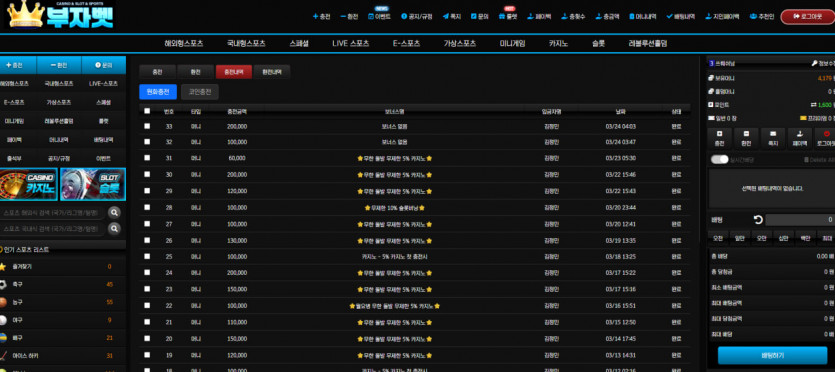Check the select-all checkbox in table header
Viewport: 835px width, 372px height.
click(x=148, y=111)
